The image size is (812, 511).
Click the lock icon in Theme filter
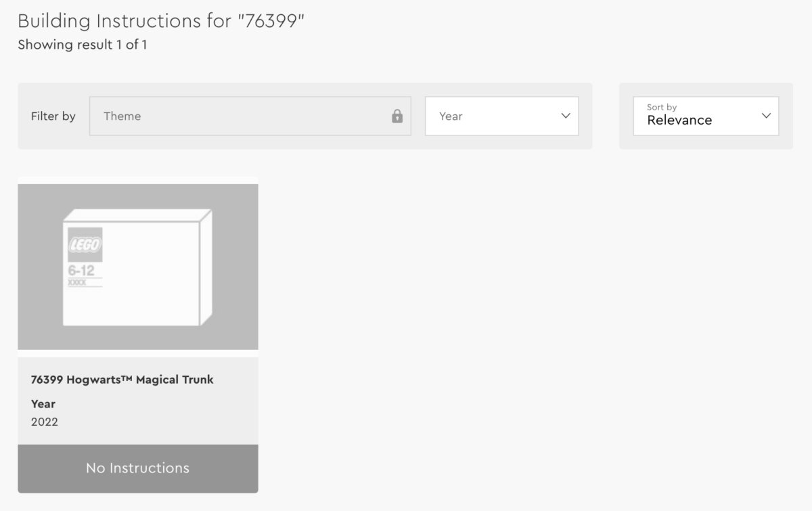[397, 116]
